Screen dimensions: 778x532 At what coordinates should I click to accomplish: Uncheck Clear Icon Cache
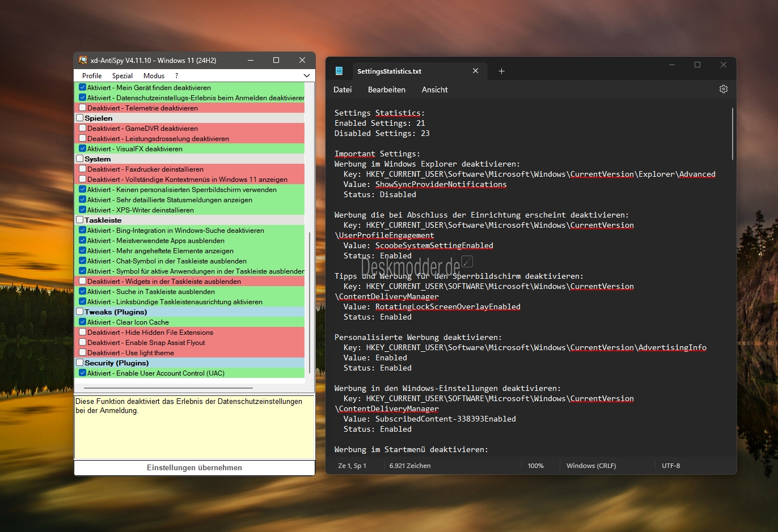[82, 322]
